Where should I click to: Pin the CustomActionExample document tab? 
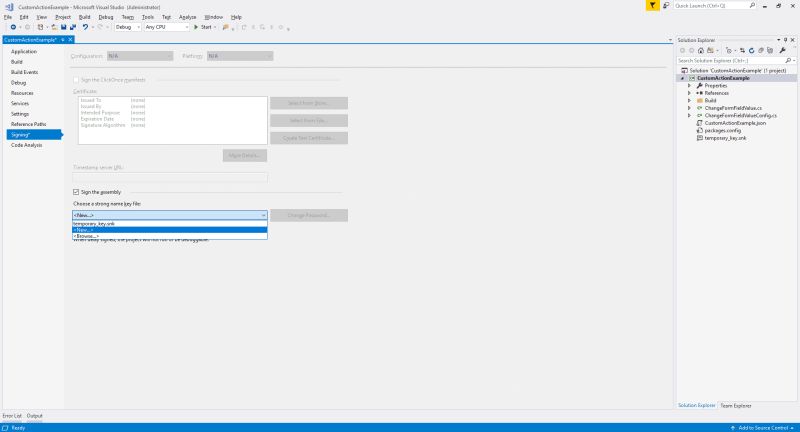[x=63, y=40]
